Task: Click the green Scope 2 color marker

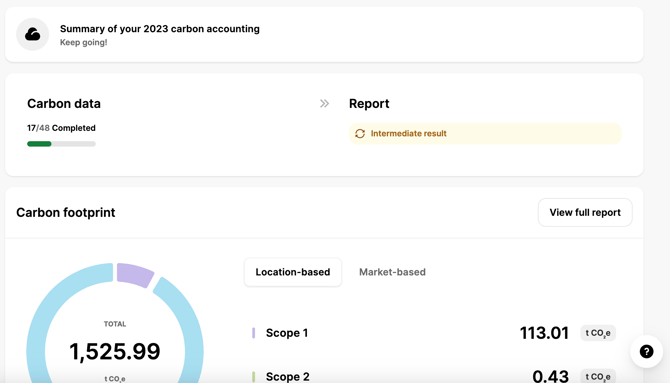Action: click(253, 377)
